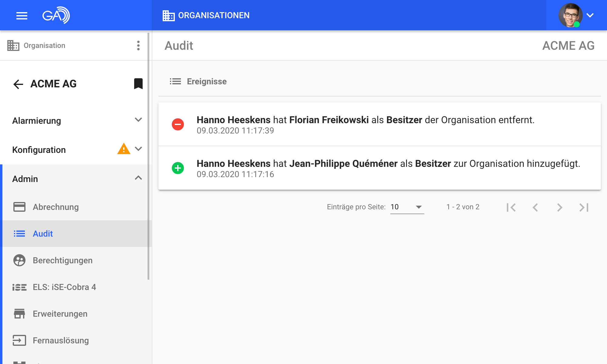The width and height of the screenshot is (607, 364).
Task: Toggle the bookmark icon for ACME AG
Action: [x=138, y=84]
